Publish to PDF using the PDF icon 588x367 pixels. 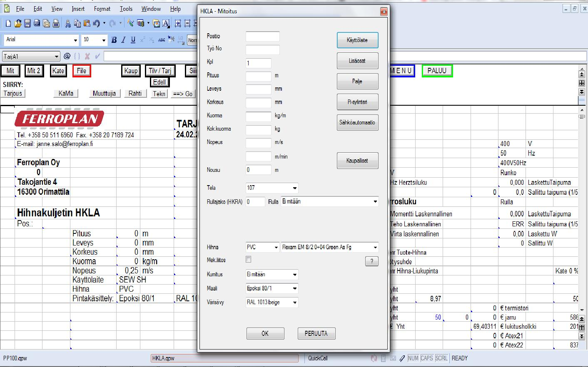[37, 24]
